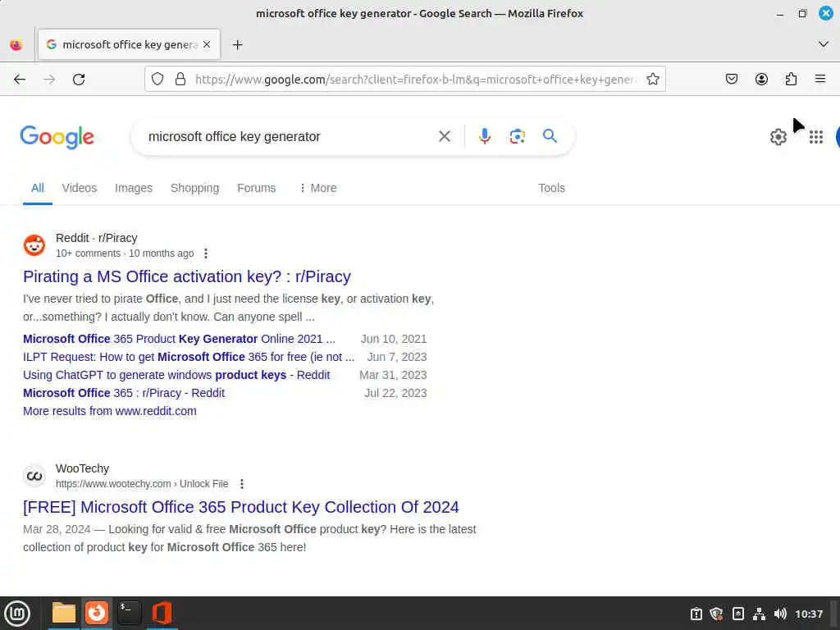Image resolution: width=840 pixels, height=630 pixels.
Task: Click the Reddit favicon of first result
Action: (x=34, y=245)
